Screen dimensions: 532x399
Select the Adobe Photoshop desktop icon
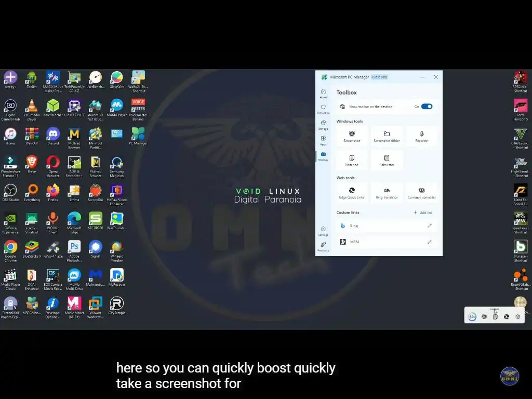(74, 251)
